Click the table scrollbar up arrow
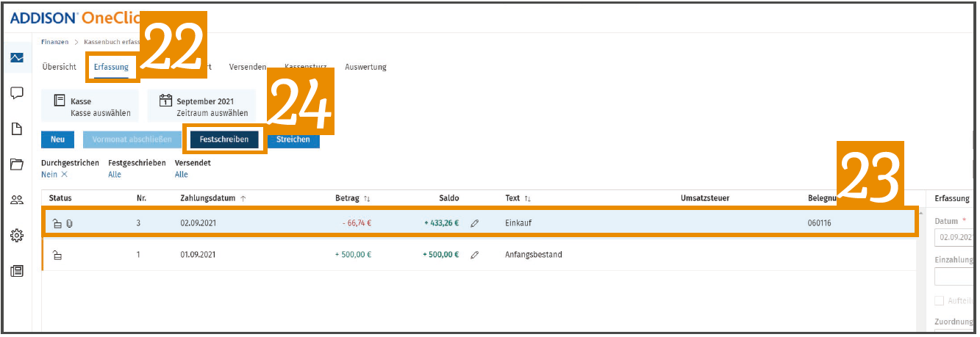The width and height of the screenshot is (980, 337). tap(920, 213)
